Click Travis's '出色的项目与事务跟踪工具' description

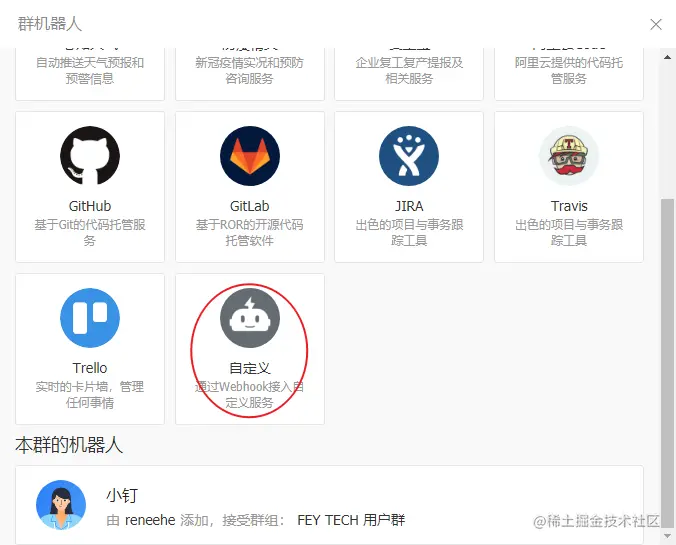coord(569,232)
